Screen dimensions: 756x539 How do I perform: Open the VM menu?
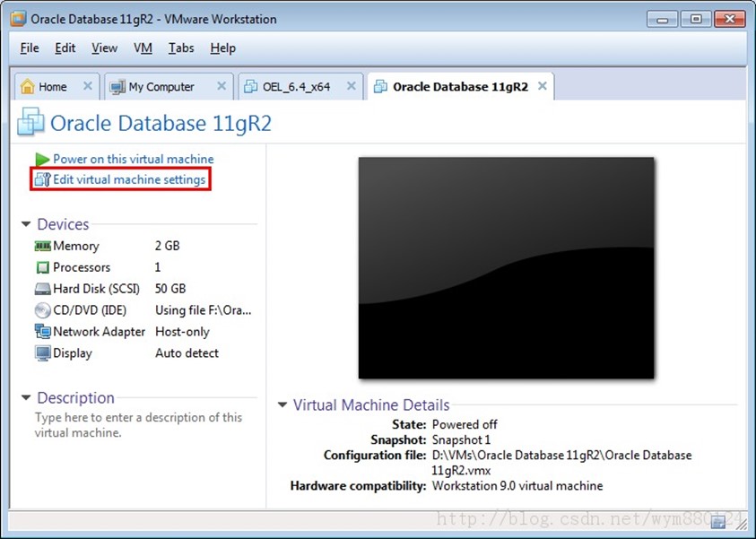(143, 48)
